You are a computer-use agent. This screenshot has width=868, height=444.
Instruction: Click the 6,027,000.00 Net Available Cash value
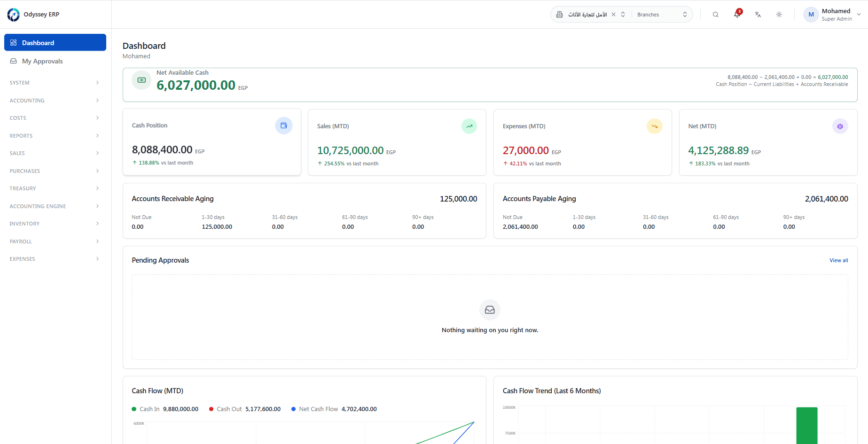pyautogui.click(x=196, y=85)
